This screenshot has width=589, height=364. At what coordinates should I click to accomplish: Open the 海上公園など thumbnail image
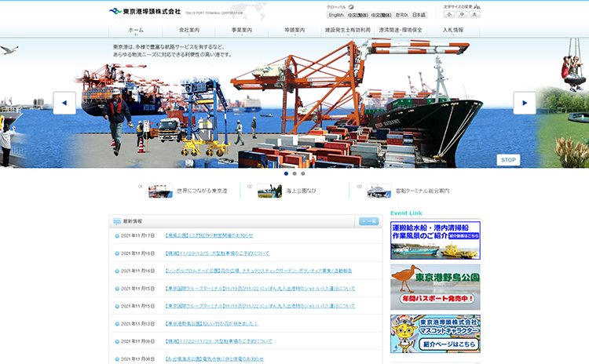tap(269, 191)
